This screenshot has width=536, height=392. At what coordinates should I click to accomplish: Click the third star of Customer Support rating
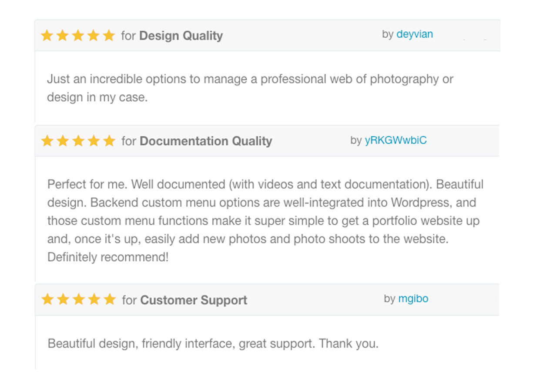(79, 299)
